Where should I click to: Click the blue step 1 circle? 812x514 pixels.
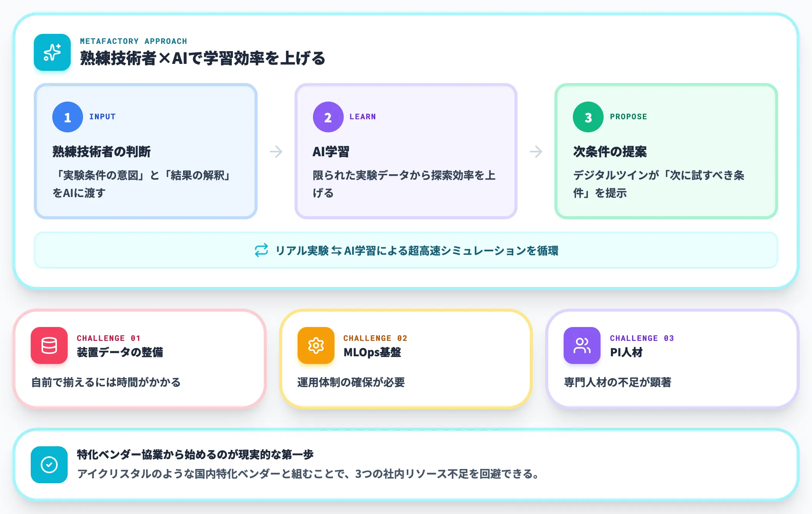[x=68, y=117]
